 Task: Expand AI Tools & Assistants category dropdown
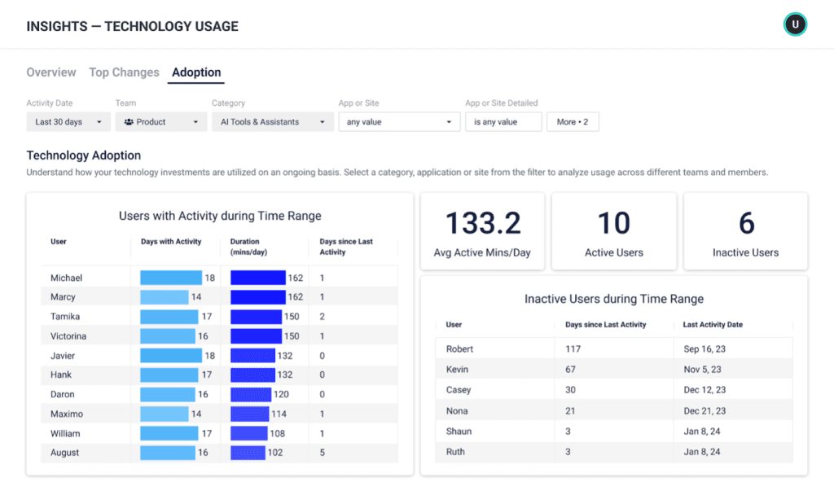(272, 122)
